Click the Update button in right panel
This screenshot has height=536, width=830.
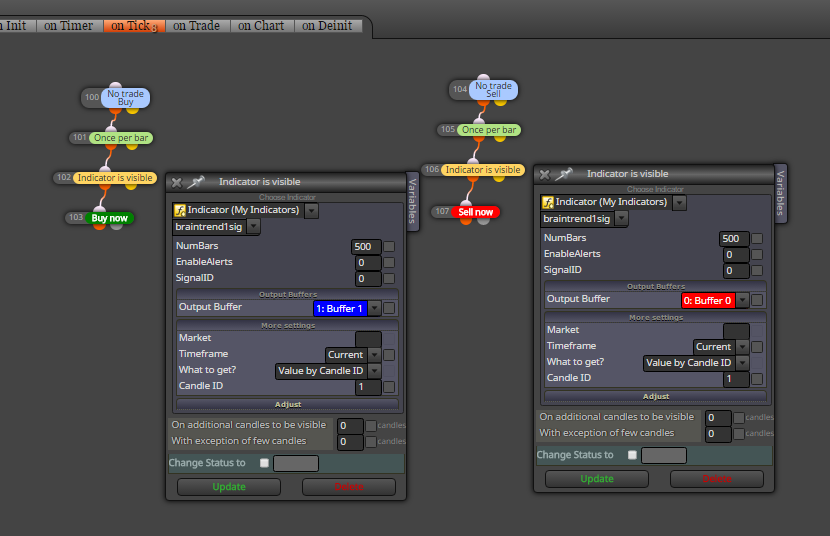tap(597, 479)
